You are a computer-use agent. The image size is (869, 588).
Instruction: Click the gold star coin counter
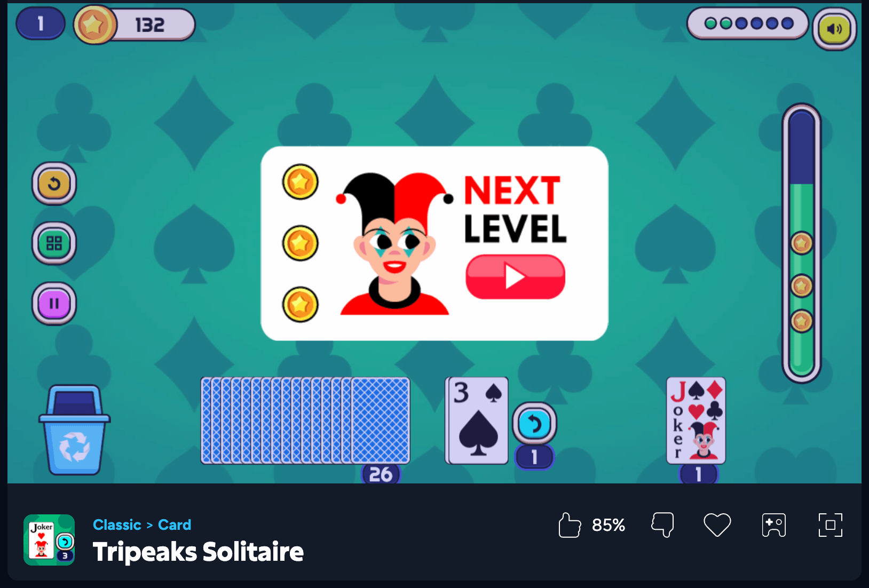tap(135, 25)
